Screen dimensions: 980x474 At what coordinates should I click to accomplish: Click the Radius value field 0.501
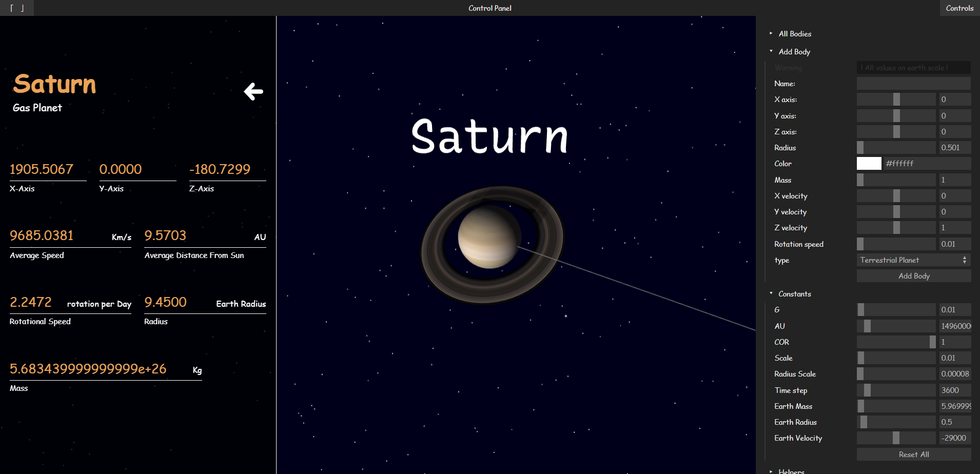[955, 148]
